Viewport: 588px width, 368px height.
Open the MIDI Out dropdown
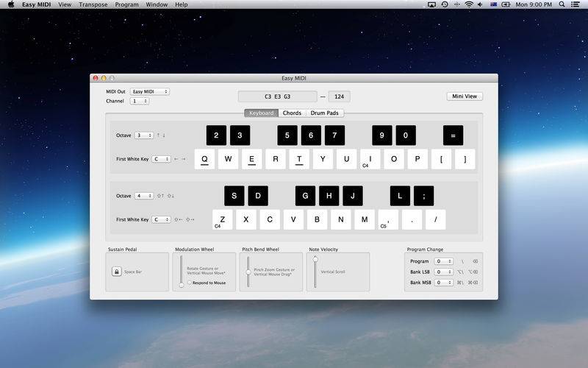click(x=150, y=91)
